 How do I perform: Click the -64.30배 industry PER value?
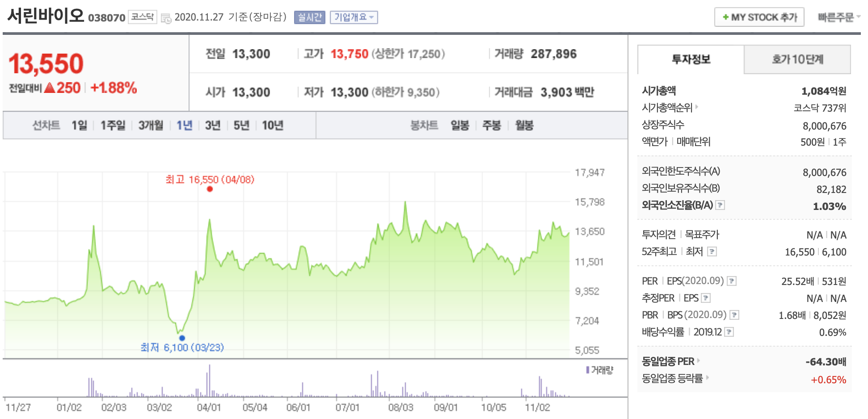point(826,362)
